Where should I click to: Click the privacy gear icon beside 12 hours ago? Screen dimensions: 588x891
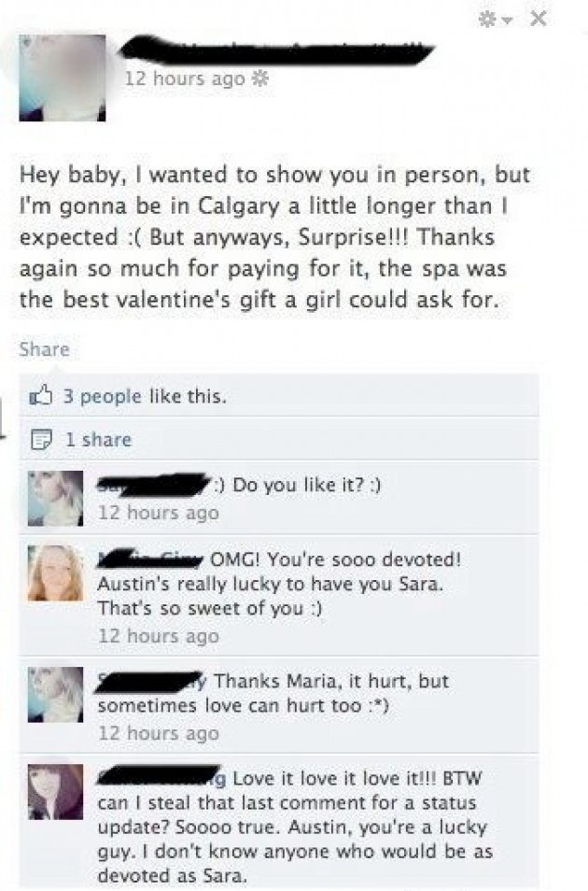260,78
